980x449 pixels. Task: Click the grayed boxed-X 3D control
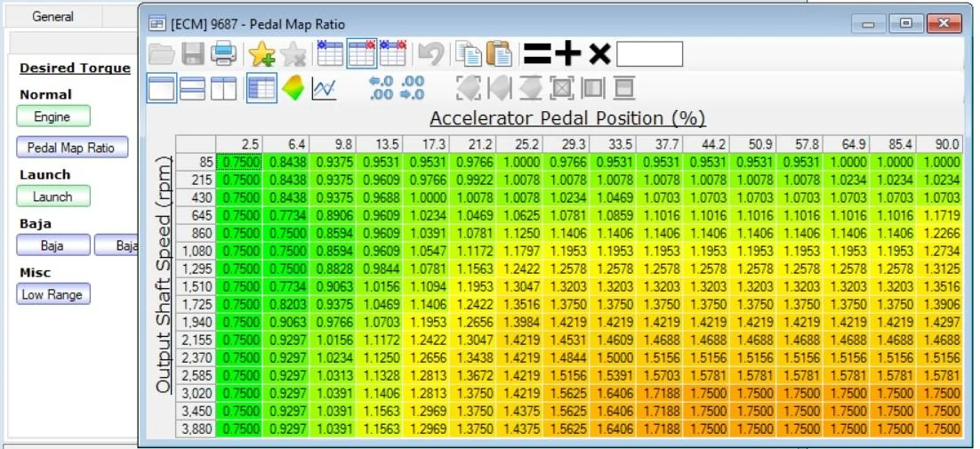pos(562,88)
